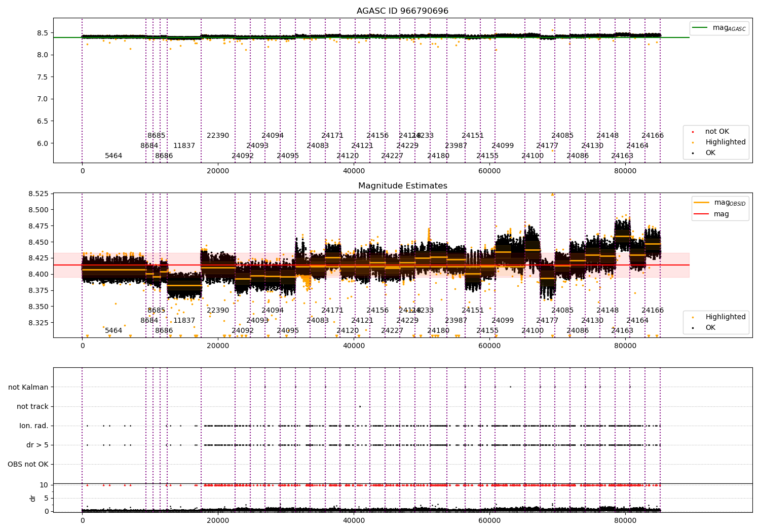Image resolution: width=760 pixels, height=532 pixels.
Task: Click OBSID label 24171 in top plot
Action: click(x=332, y=136)
